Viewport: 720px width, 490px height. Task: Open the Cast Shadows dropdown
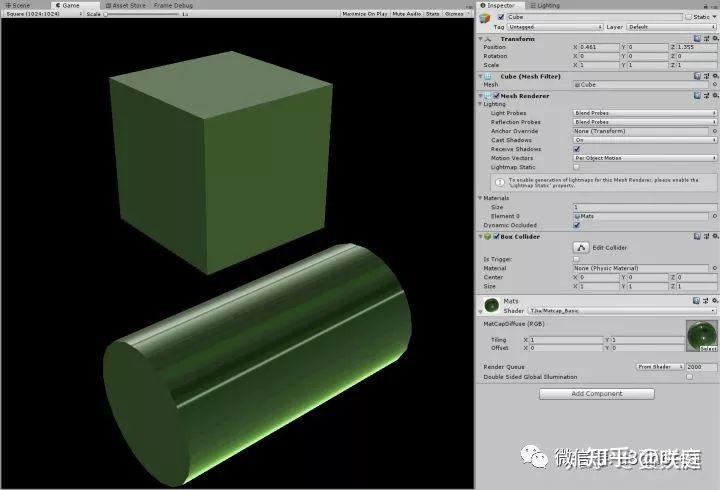pyautogui.click(x=645, y=140)
